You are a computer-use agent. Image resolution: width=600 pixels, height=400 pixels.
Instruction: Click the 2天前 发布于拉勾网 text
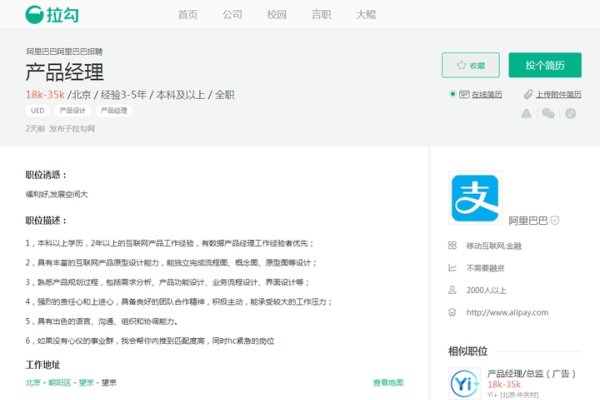click(60, 129)
